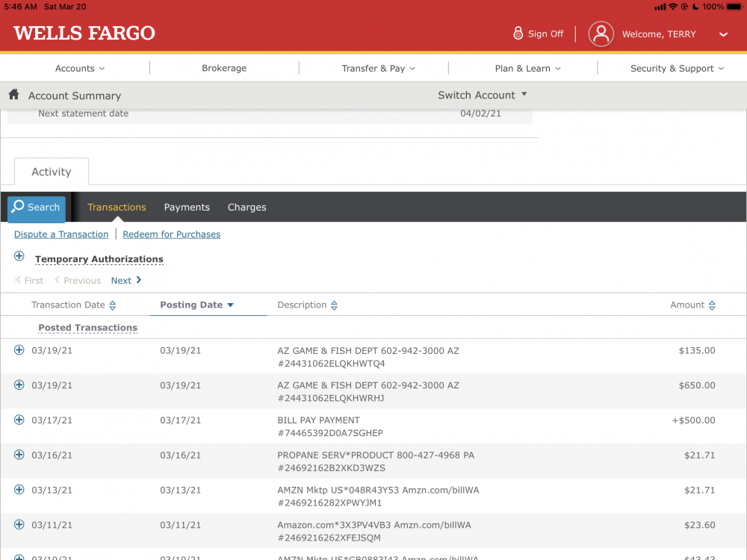Click the cellular signal bars icon
The image size is (747, 560).
coord(660,7)
